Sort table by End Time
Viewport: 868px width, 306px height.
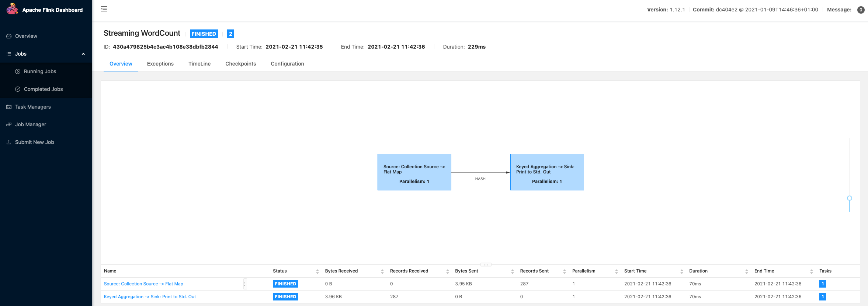pos(811,271)
